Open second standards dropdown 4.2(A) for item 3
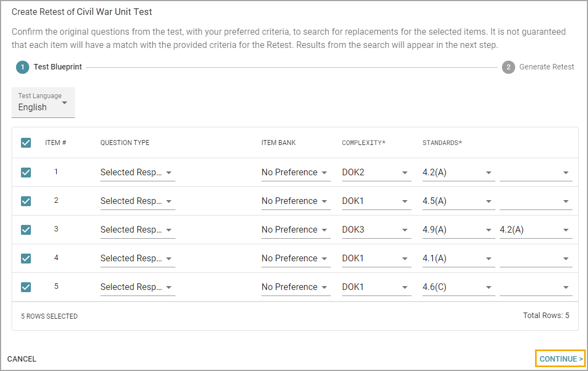 (x=536, y=230)
